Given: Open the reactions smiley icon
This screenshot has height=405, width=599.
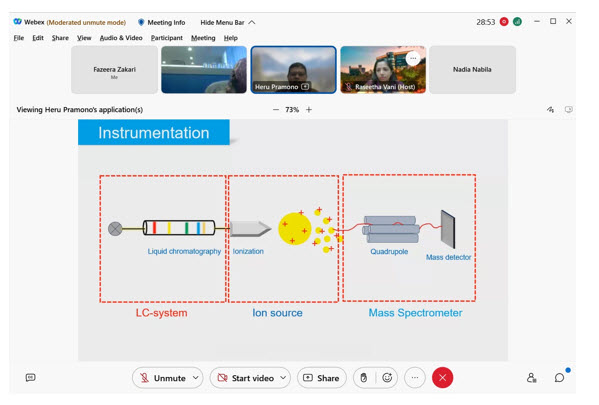Looking at the screenshot, I should [x=387, y=378].
